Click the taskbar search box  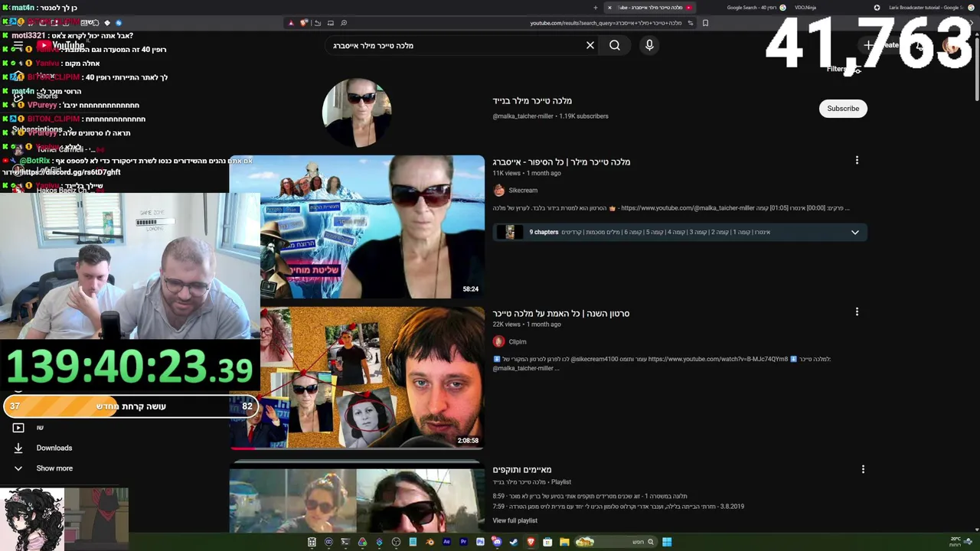(x=616, y=542)
